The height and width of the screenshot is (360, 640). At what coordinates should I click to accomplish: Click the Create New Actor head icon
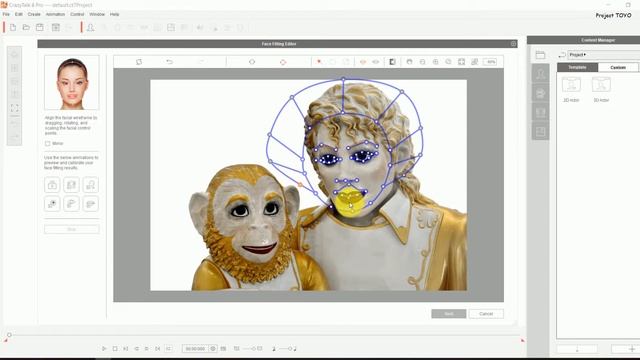90,27
